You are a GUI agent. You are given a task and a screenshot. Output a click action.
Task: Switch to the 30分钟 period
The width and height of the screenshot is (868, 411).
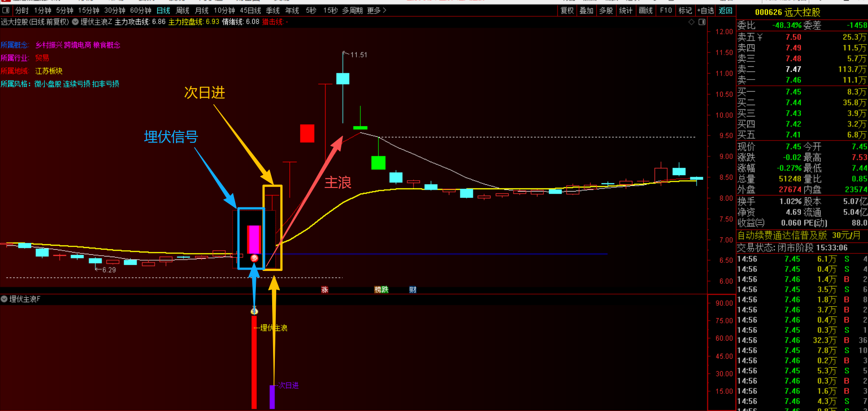115,10
